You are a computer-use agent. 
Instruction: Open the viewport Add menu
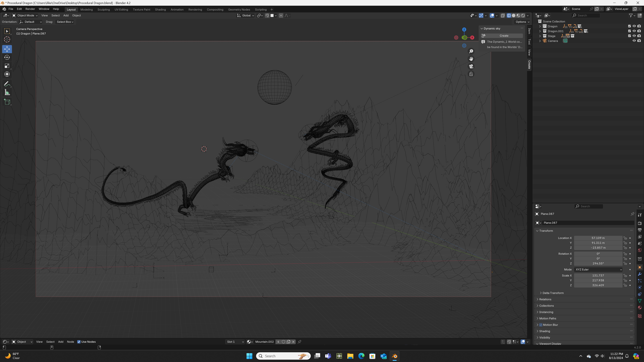point(66,15)
